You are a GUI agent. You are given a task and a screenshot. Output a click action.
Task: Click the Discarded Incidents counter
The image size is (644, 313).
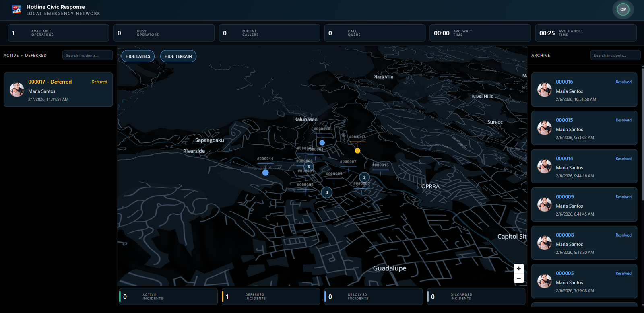pos(476,297)
